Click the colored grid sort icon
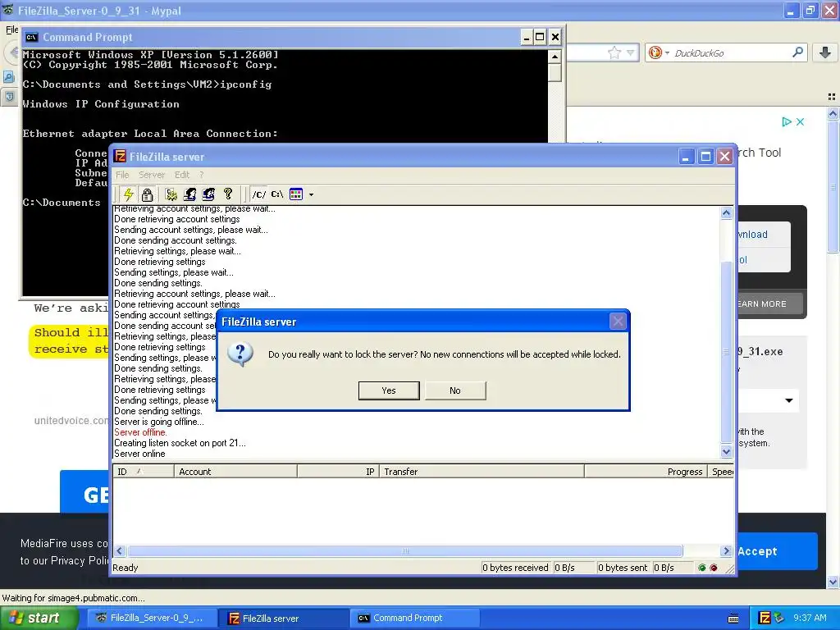Screen dimensions: 840x630 (x=296, y=194)
